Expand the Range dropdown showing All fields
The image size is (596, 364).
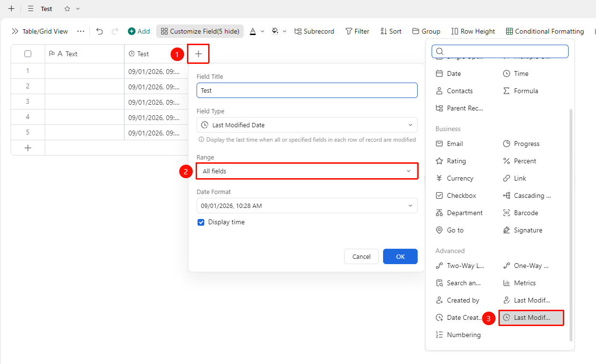(x=307, y=171)
